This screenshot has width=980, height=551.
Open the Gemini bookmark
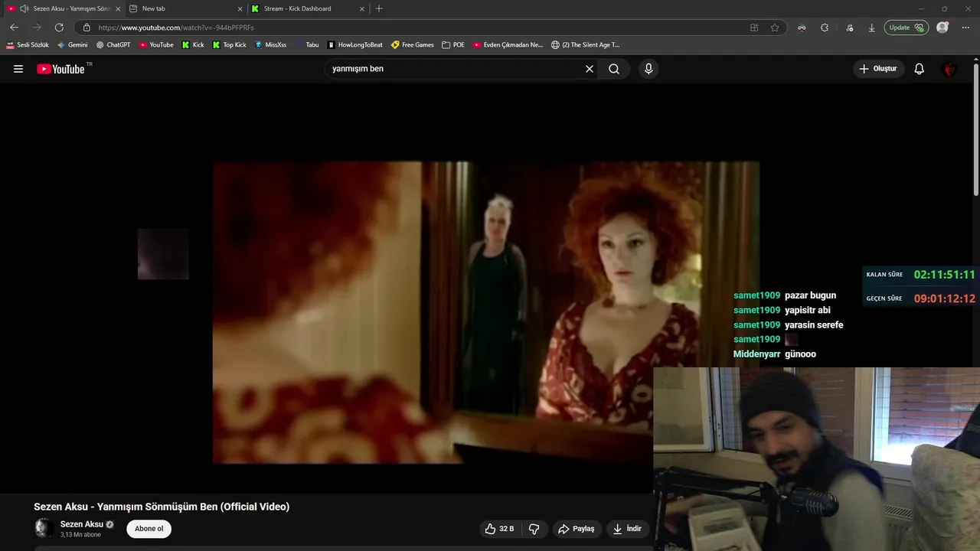tap(73, 45)
